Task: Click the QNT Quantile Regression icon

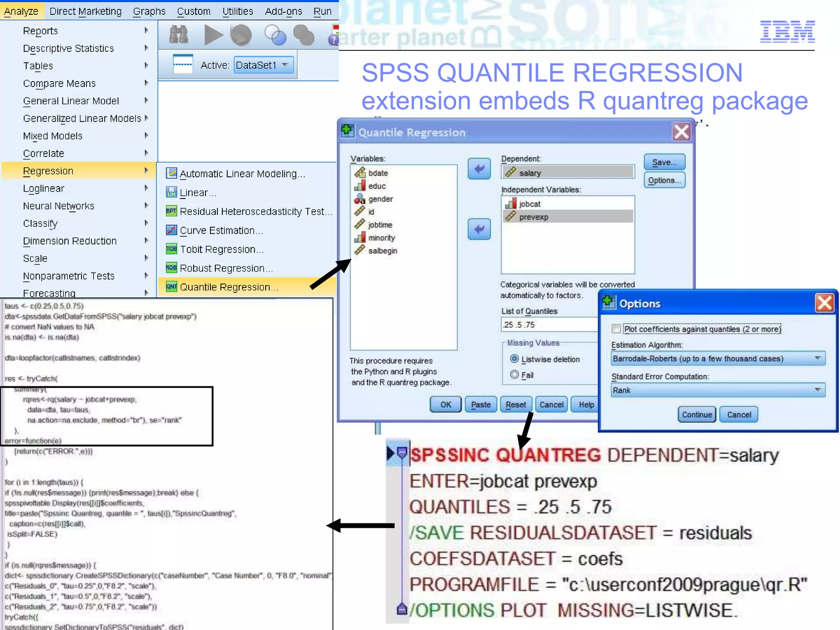Action: [171, 286]
